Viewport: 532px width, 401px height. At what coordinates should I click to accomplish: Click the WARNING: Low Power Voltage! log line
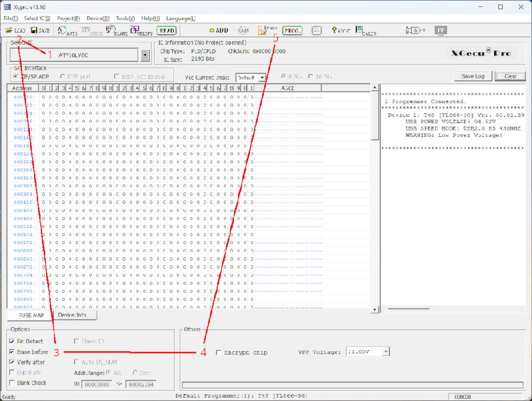[454, 135]
